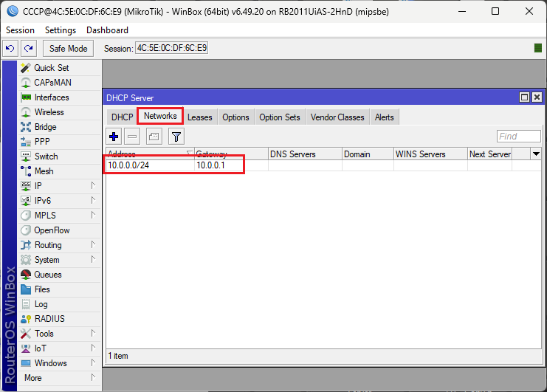Click the remove minus button
The width and height of the screenshot is (547, 392).
(132, 137)
